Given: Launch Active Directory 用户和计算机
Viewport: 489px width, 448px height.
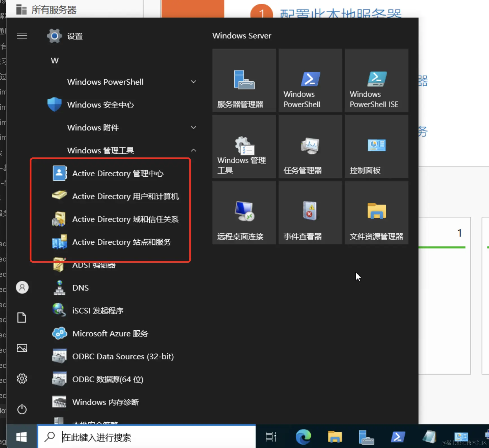Looking at the screenshot, I should tap(115, 196).
